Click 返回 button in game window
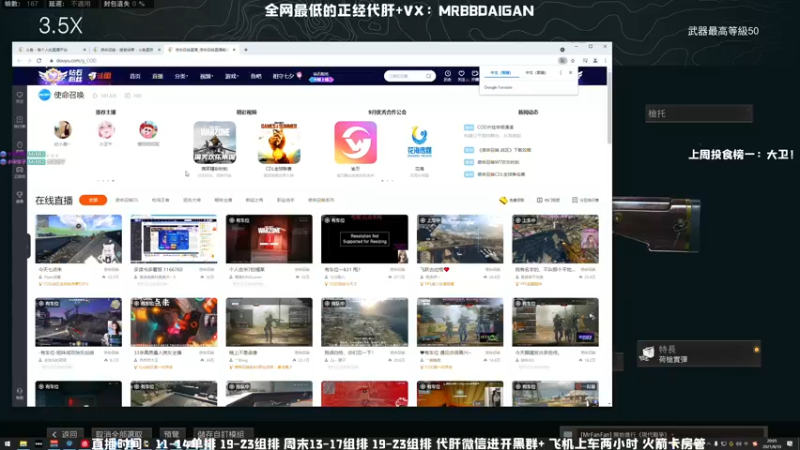800x450 pixels. [64, 434]
